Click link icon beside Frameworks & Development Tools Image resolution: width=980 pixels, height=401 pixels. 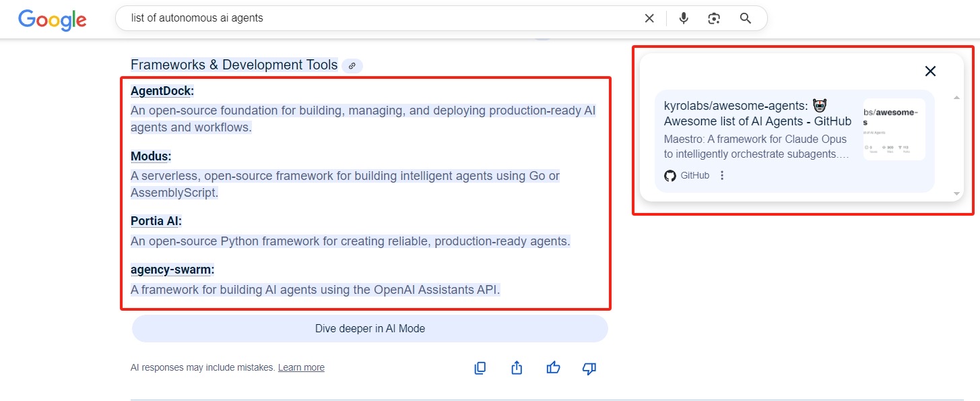click(352, 66)
